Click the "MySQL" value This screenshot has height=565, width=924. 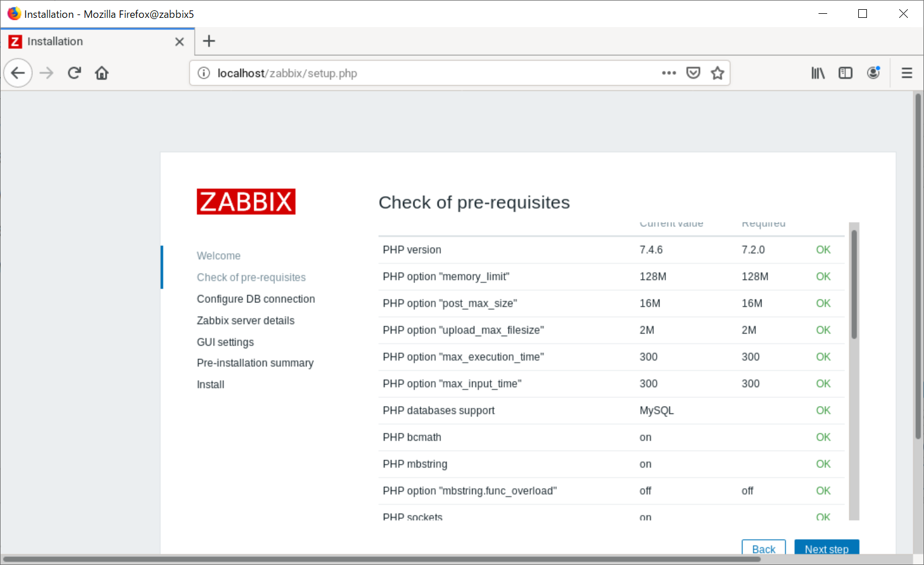(657, 411)
